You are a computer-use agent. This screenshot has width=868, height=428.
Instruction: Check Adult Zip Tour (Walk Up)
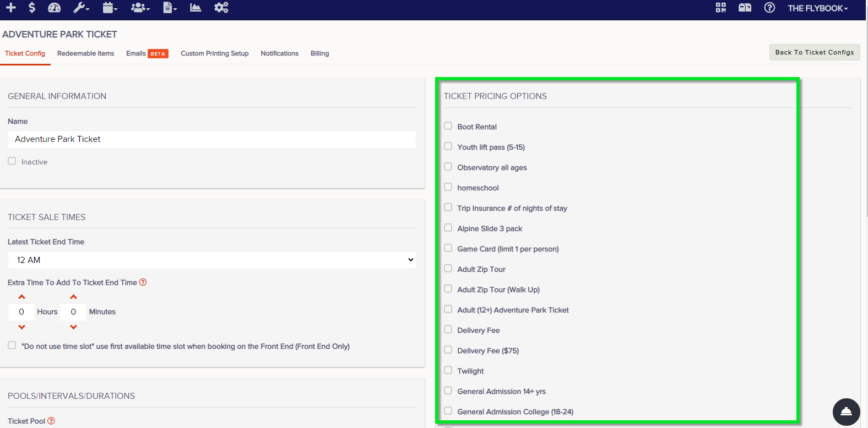pyautogui.click(x=448, y=289)
